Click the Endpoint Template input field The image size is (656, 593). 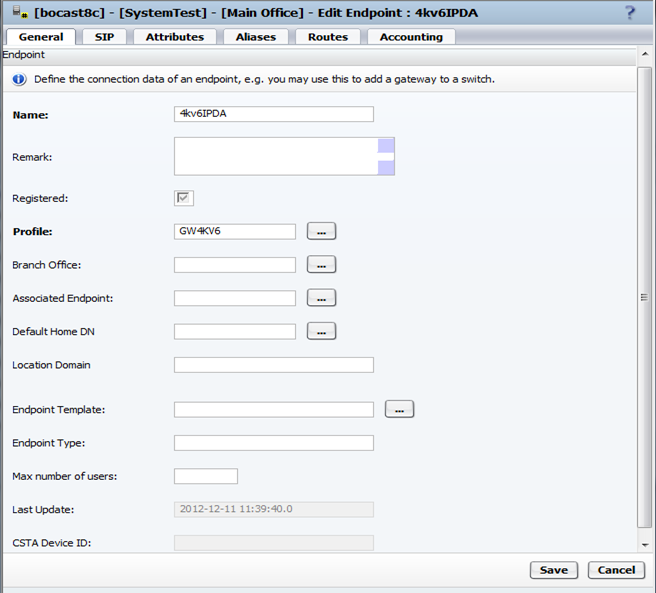click(x=274, y=410)
